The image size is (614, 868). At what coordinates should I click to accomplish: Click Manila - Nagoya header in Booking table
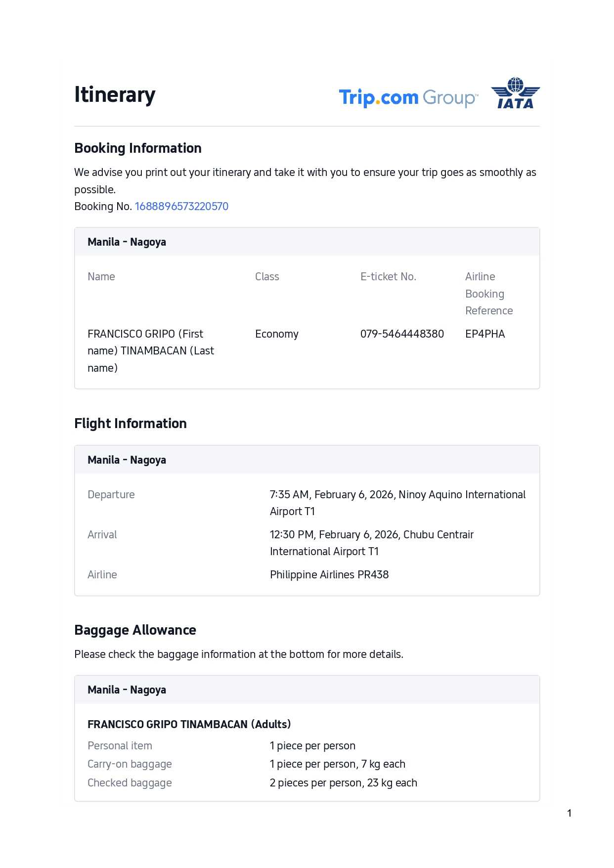tap(127, 242)
